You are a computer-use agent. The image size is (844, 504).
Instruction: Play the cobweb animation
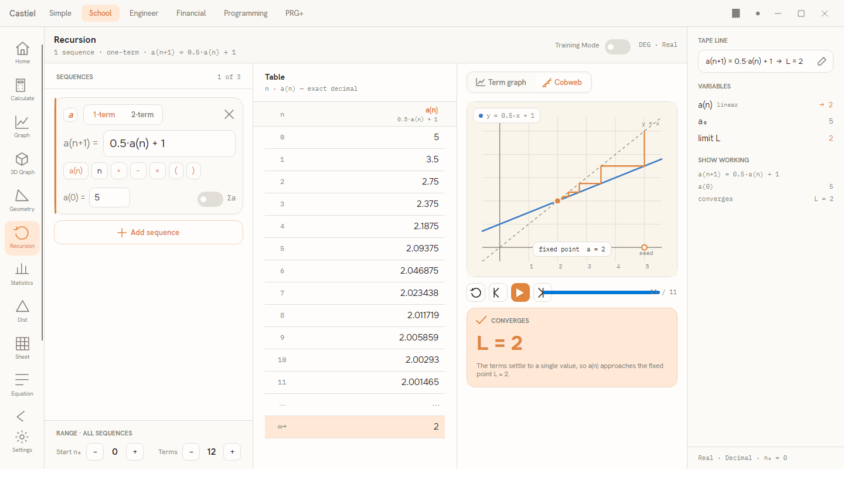pyautogui.click(x=520, y=292)
